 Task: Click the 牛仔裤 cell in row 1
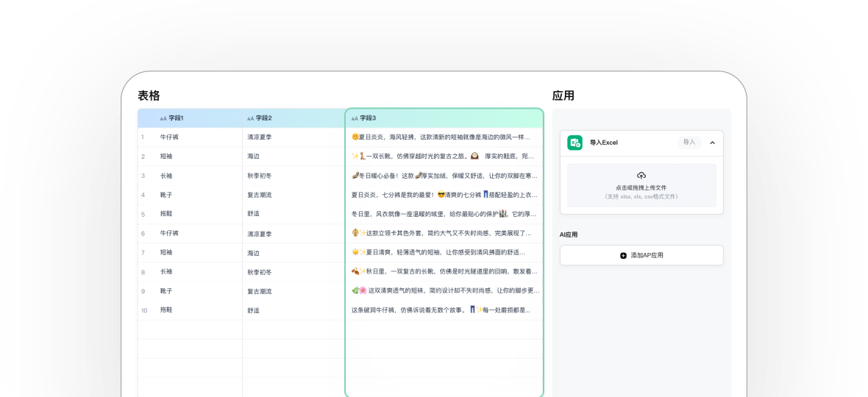click(169, 137)
